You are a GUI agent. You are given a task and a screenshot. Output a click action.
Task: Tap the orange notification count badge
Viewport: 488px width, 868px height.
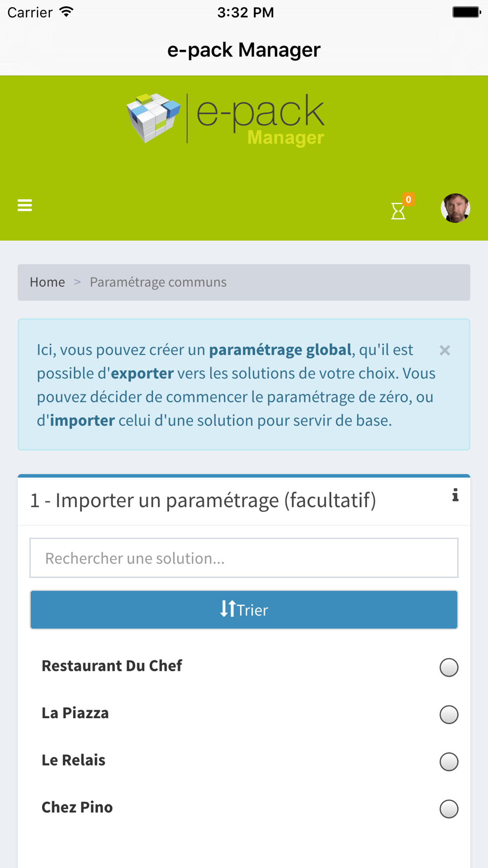point(408,199)
